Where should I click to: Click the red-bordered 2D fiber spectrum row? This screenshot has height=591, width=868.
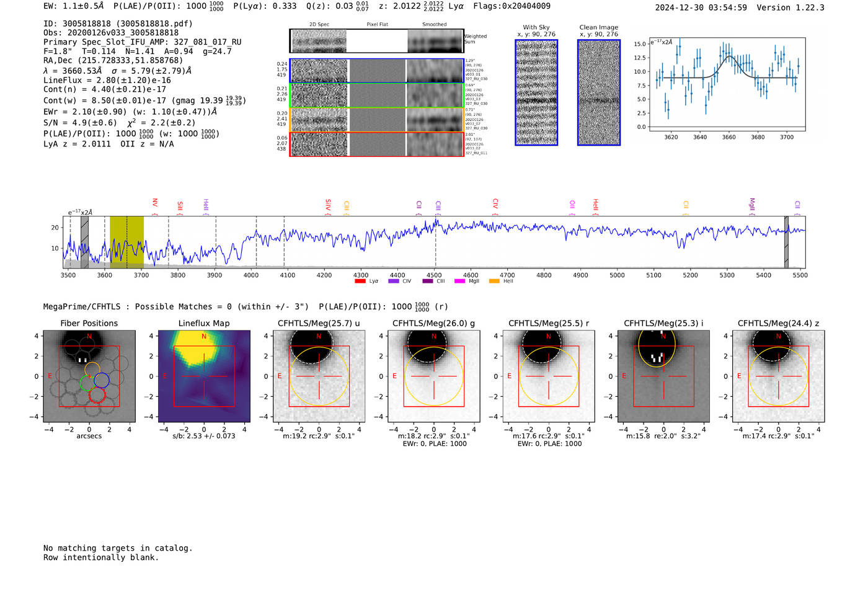click(x=377, y=144)
